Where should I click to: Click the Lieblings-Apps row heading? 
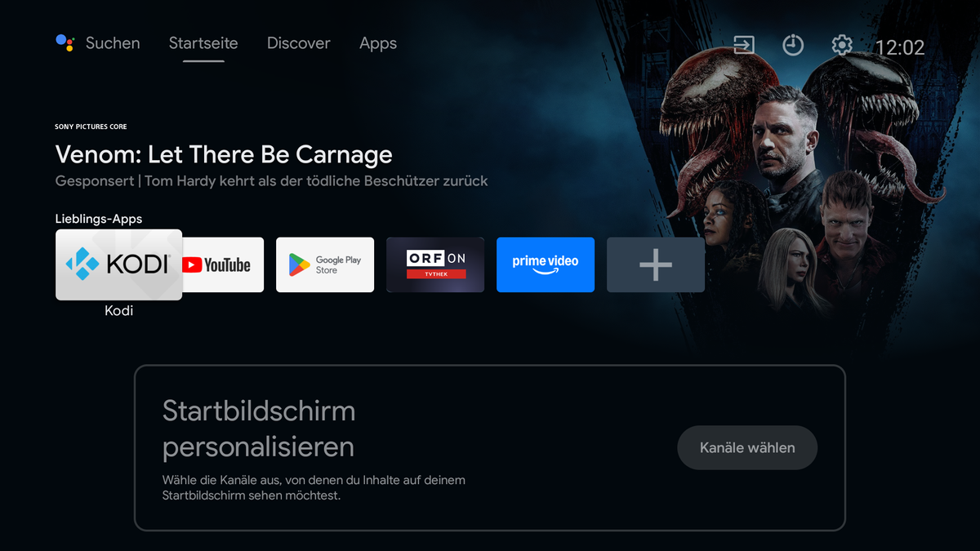97,219
